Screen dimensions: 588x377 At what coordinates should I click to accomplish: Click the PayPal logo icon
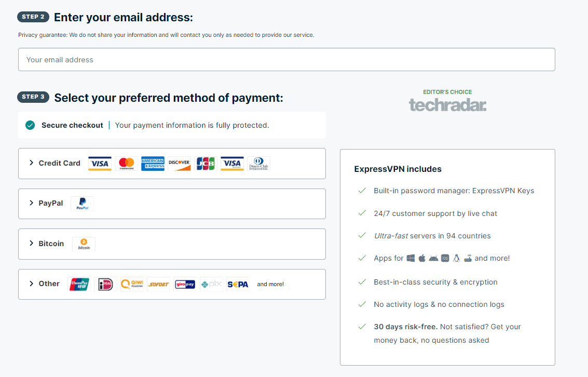click(x=83, y=204)
